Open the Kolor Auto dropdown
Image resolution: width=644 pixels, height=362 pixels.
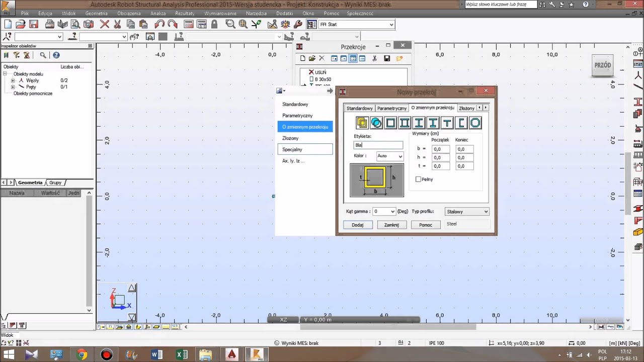(390, 156)
